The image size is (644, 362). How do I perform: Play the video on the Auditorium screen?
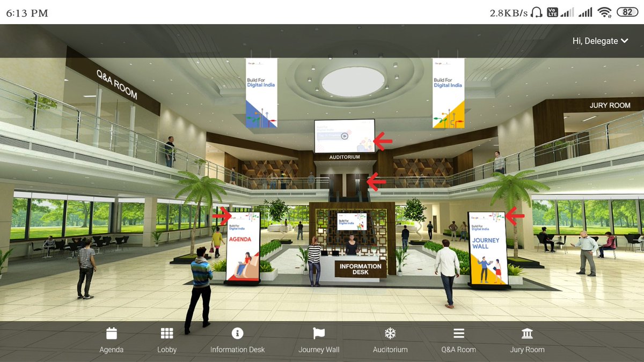click(345, 136)
